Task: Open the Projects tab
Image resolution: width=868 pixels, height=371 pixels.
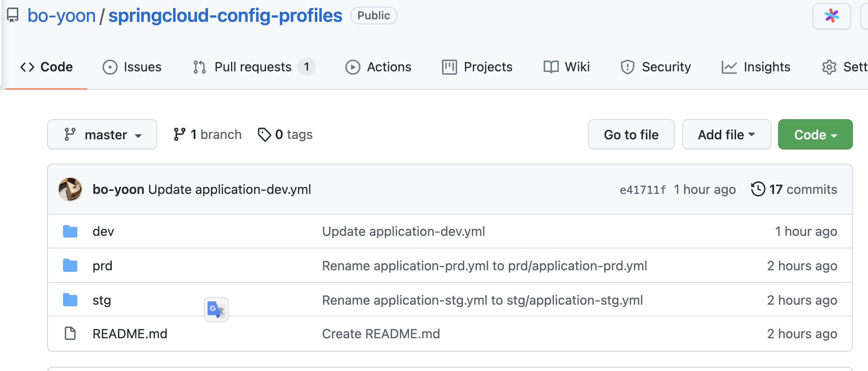Action: click(477, 67)
